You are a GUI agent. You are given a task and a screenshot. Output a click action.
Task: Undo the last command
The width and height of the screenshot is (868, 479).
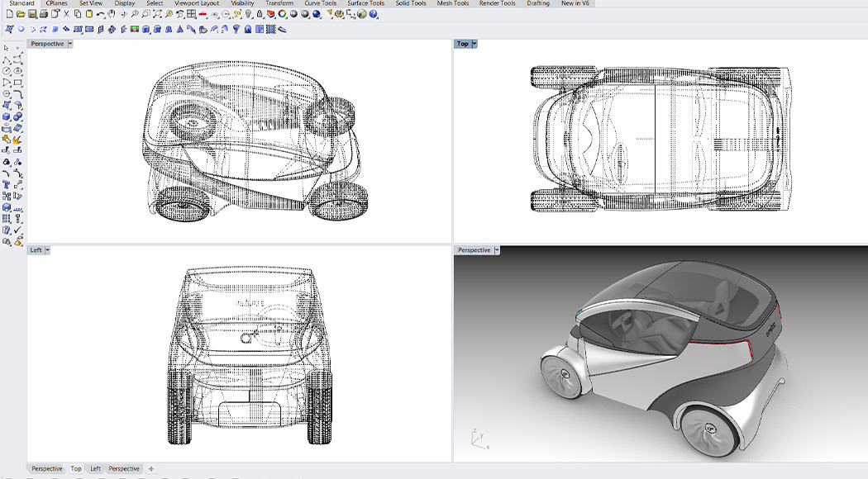[101, 15]
